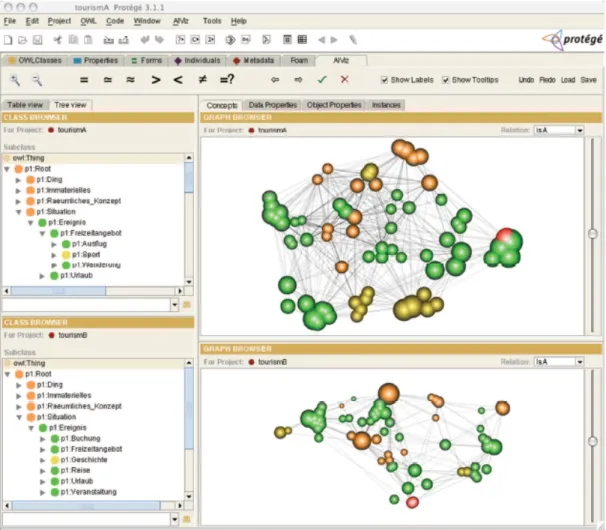Click the navigate back arrow in toolbar
This screenshot has width=606, height=530.
(x=321, y=40)
